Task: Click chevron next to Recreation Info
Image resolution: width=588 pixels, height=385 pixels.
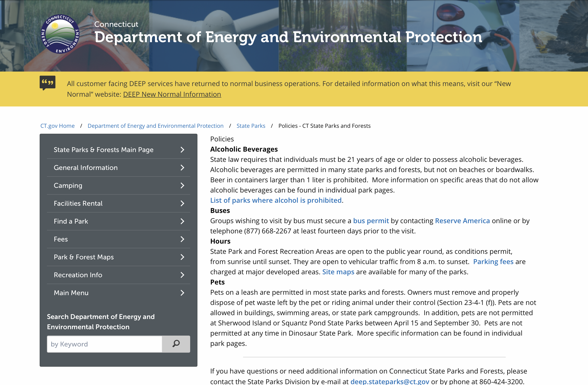Action: click(x=182, y=275)
